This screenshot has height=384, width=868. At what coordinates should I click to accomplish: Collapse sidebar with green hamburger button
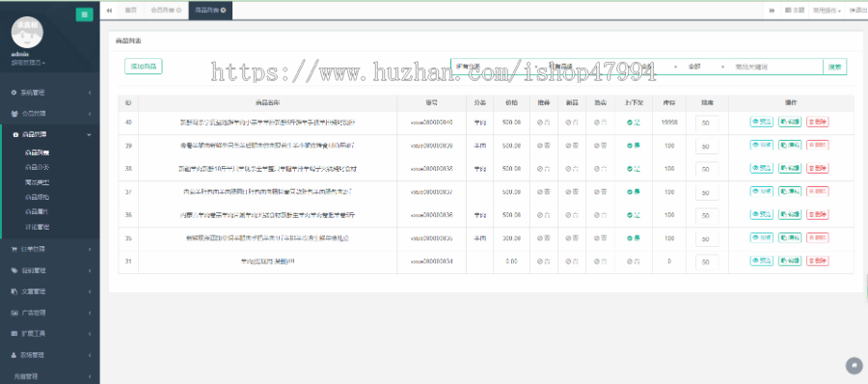pyautogui.click(x=84, y=14)
